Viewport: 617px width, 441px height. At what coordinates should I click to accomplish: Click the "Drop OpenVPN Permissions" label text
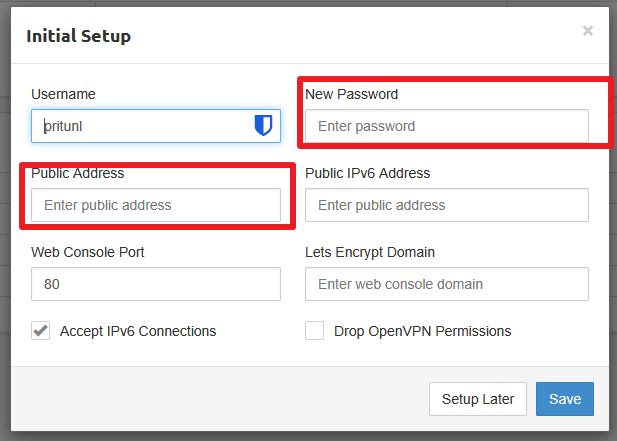(423, 331)
